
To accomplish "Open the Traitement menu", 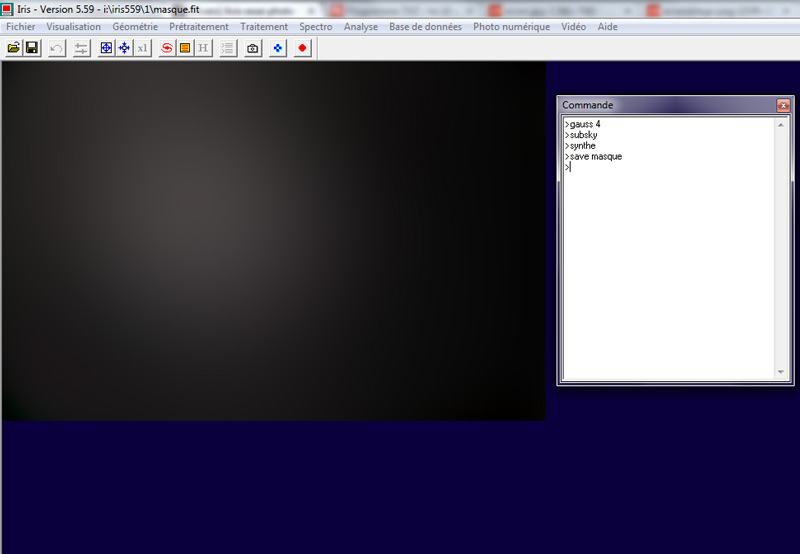I will (264, 27).
